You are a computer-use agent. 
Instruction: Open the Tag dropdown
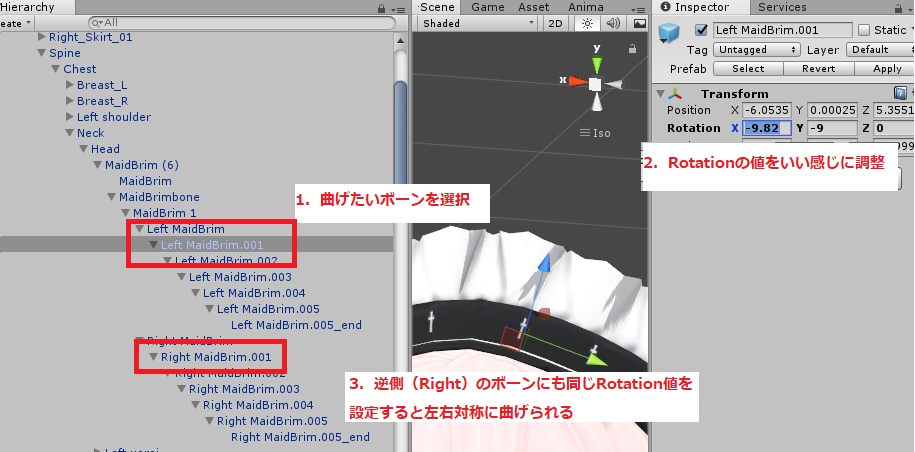757,50
